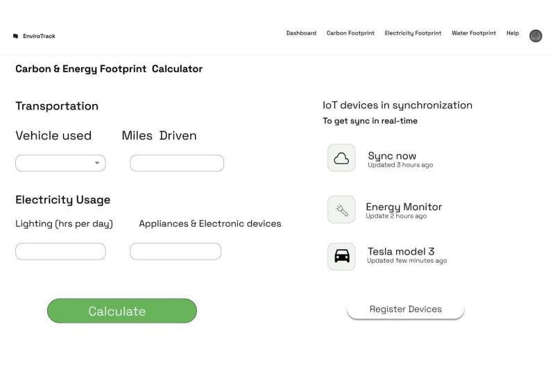Click 'IoT devices in synchronization' heading
The width and height of the screenshot is (555, 392).
(397, 105)
